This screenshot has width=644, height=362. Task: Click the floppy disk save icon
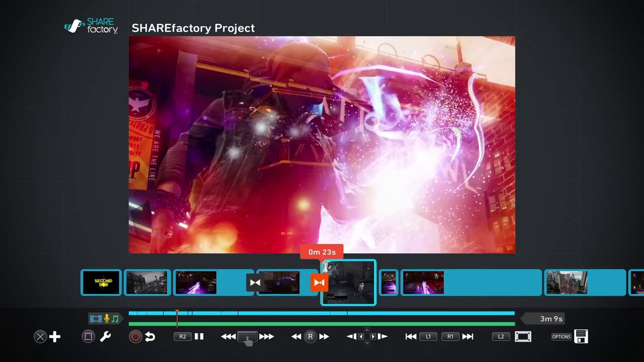tap(581, 336)
